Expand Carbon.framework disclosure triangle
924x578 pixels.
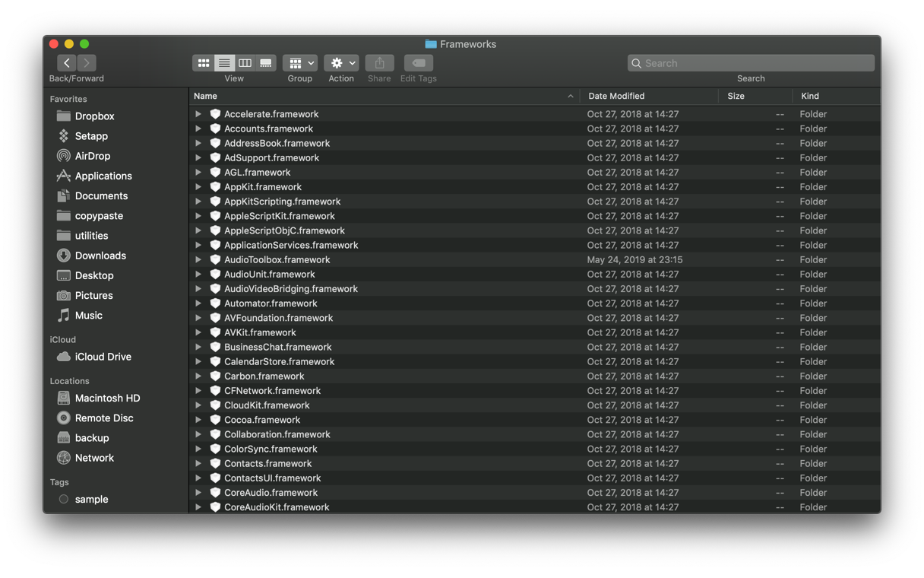198,376
